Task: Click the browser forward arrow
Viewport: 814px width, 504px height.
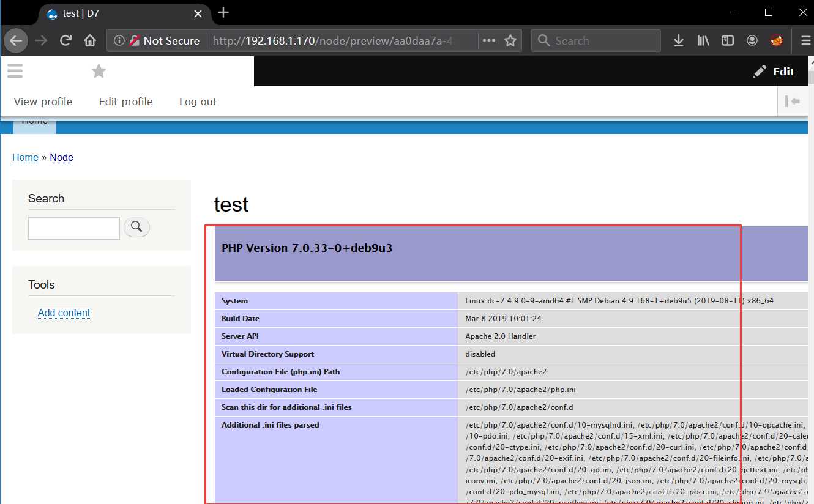Action: pyautogui.click(x=41, y=41)
